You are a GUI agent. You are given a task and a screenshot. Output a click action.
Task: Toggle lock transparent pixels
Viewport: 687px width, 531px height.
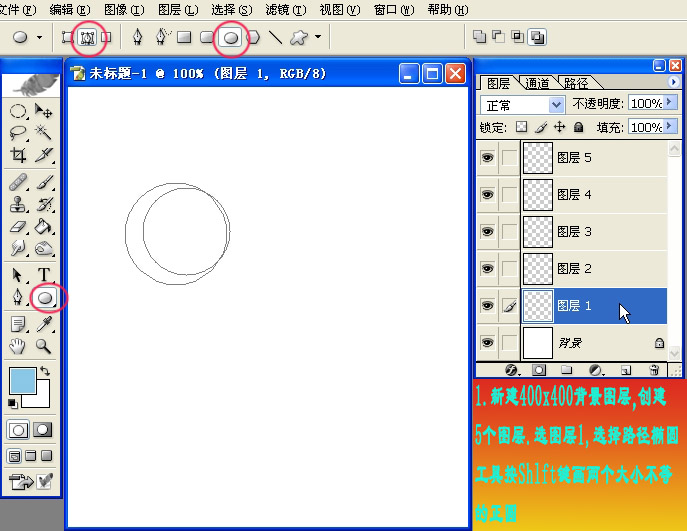click(x=521, y=127)
